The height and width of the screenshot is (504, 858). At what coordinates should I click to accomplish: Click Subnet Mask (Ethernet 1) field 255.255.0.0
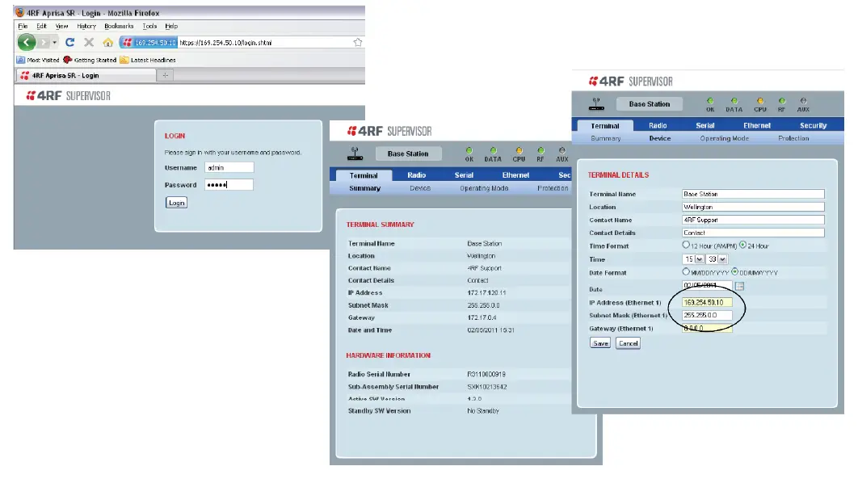tap(707, 315)
